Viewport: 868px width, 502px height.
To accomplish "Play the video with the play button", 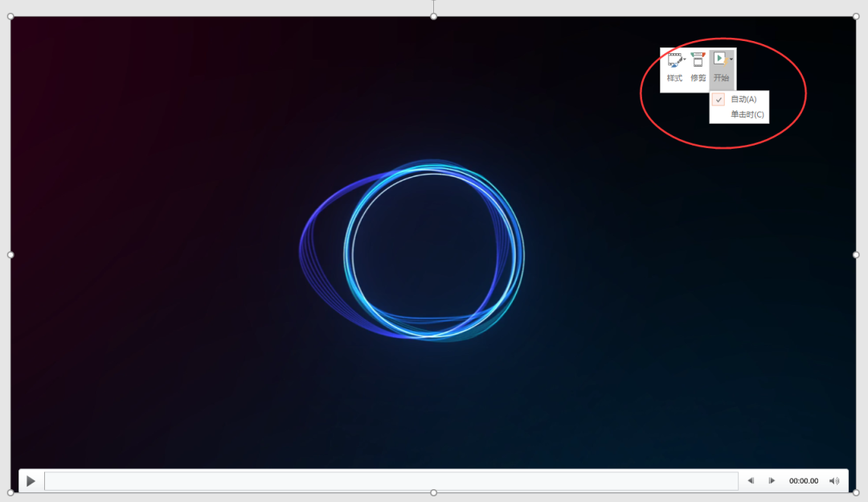I will tap(31, 481).
